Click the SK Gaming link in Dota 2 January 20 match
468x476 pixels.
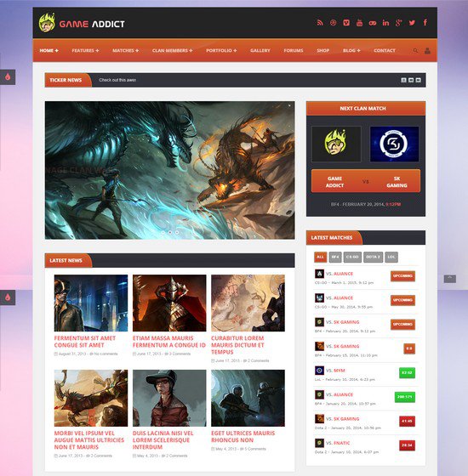pyautogui.click(x=346, y=419)
